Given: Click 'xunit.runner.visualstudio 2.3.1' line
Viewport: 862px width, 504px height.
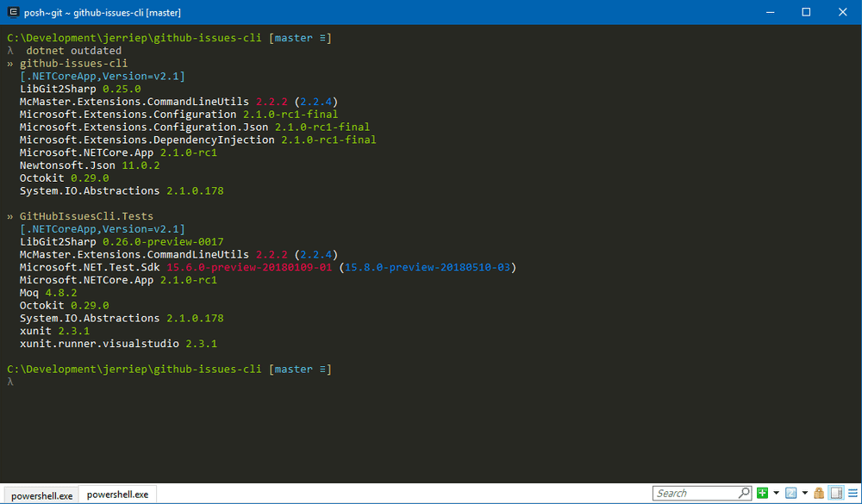Looking at the screenshot, I should coord(118,344).
